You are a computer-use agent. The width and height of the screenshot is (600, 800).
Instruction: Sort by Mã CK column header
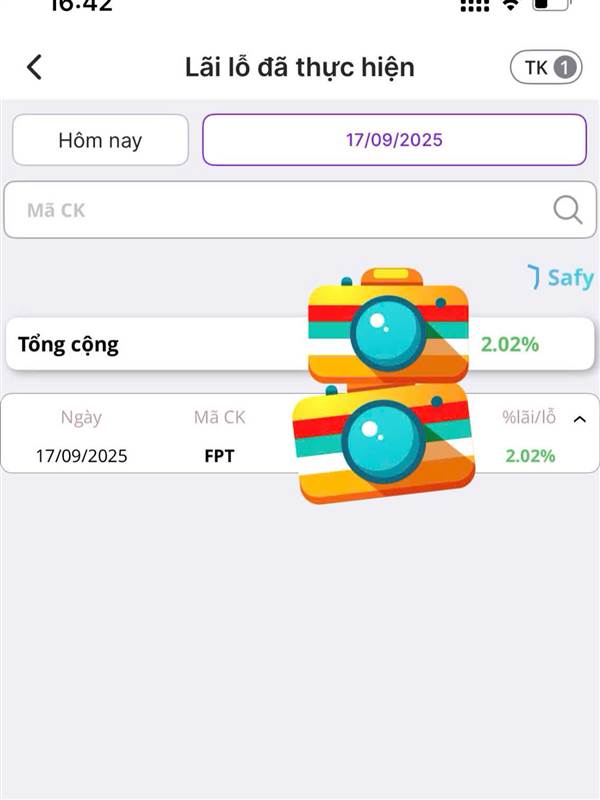(219, 417)
